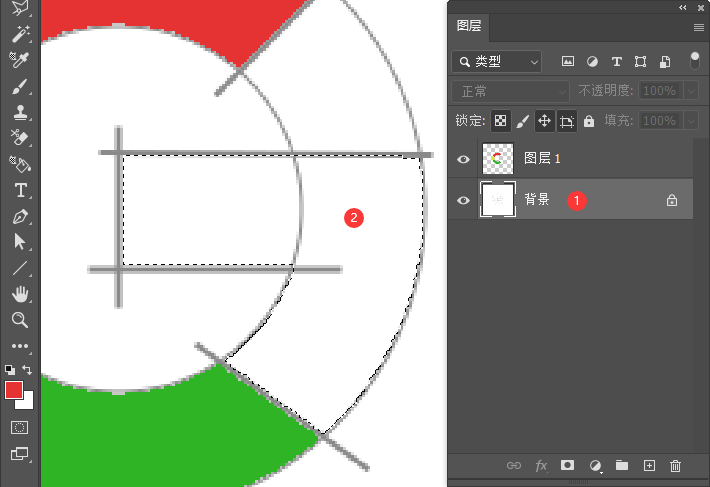Collapse the panel with double arrows
The width and height of the screenshot is (710, 487).
tap(683, 7)
